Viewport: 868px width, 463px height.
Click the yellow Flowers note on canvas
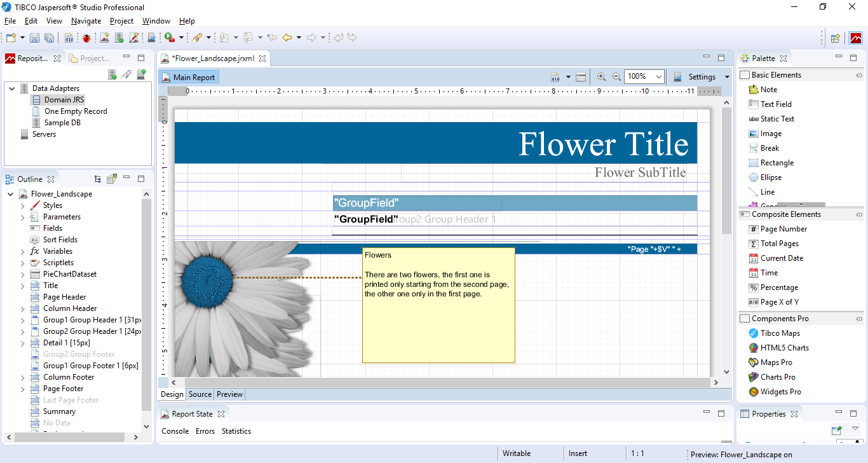pyautogui.click(x=438, y=305)
